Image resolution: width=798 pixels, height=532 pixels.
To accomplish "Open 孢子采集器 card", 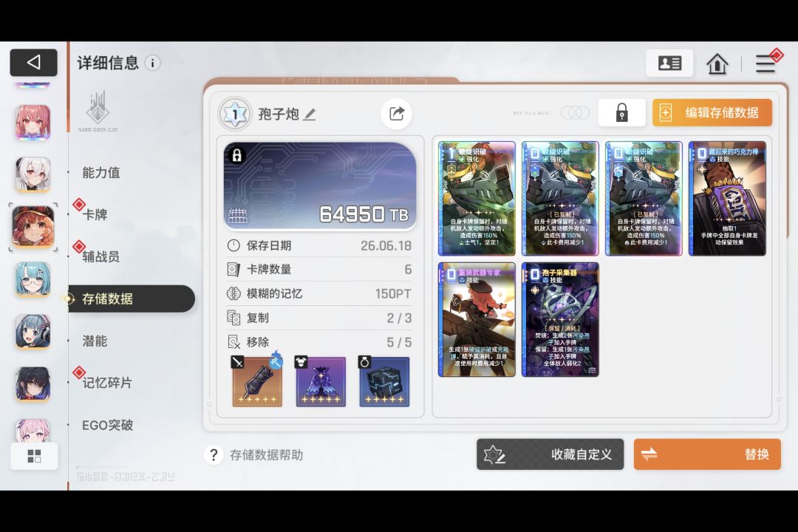I will tap(560, 320).
